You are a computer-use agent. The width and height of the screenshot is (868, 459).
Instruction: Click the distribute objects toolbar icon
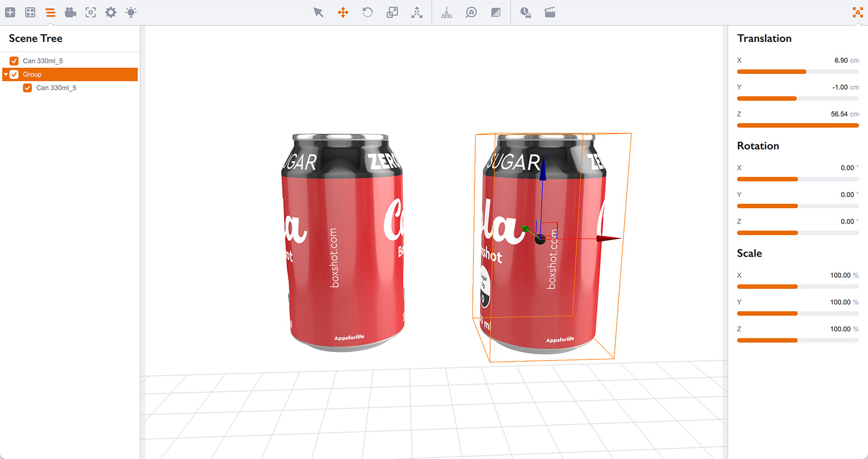417,12
